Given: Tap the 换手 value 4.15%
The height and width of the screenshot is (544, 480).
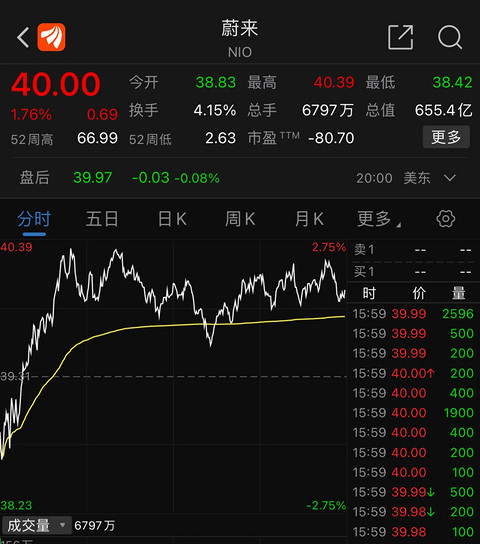Looking at the screenshot, I should coord(215,110).
